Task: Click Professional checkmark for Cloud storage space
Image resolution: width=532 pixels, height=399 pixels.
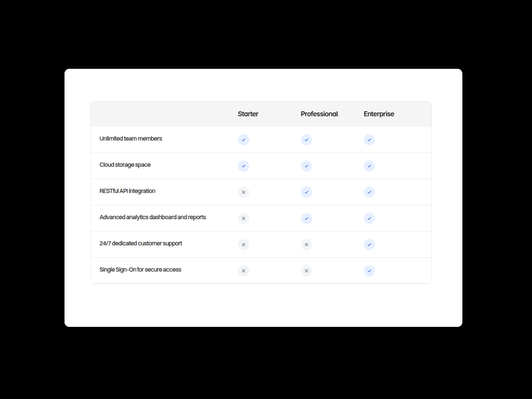Action: tap(306, 166)
